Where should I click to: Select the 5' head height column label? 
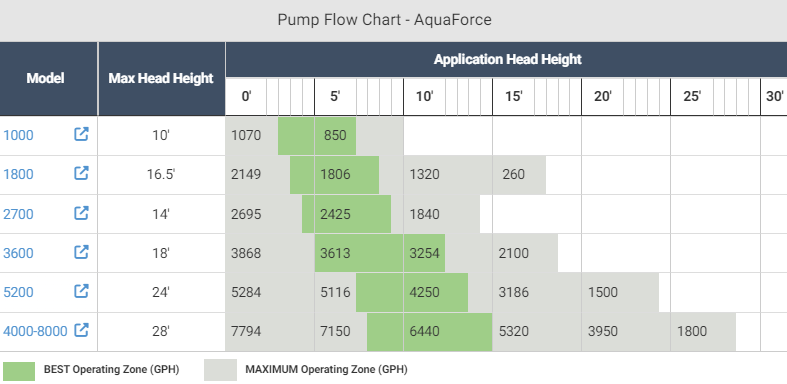point(335,96)
